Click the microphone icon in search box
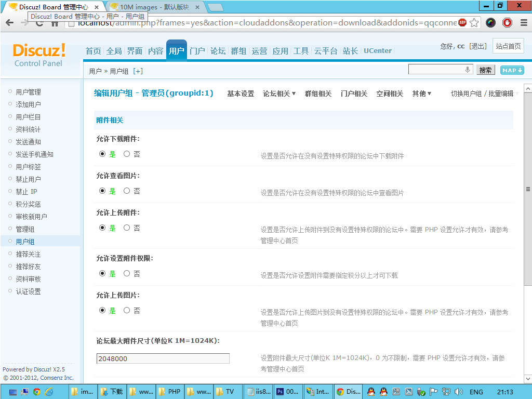The image size is (532, 399). [468, 70]
